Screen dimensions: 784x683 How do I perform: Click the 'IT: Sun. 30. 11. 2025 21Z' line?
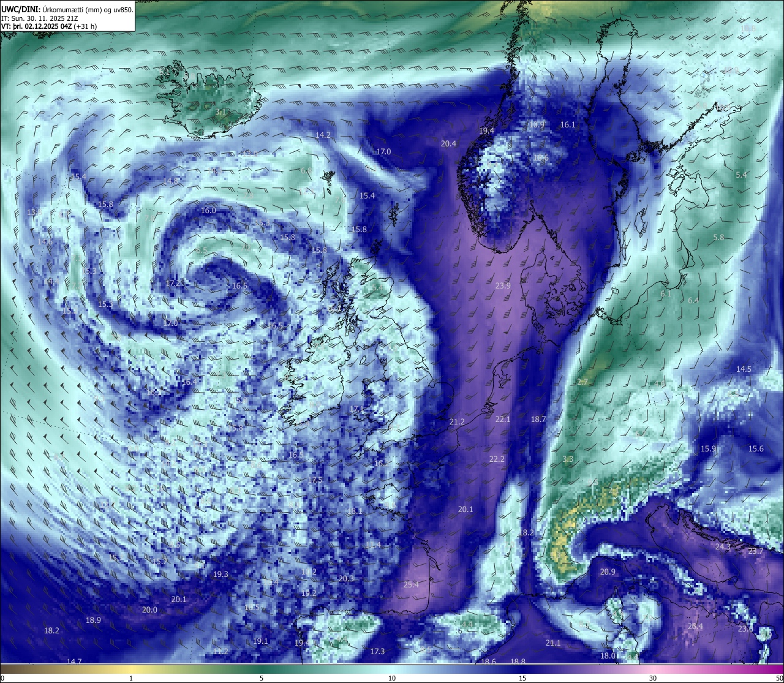[x=40, y=18]
